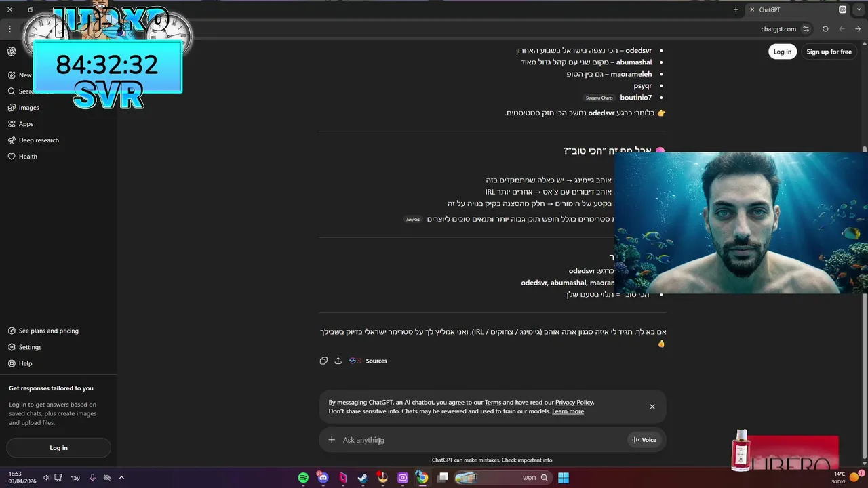The width and height of the screenshot is (868, 488).
Task: Open Spotify from the taskbar
Action: [x=303, y=478]
